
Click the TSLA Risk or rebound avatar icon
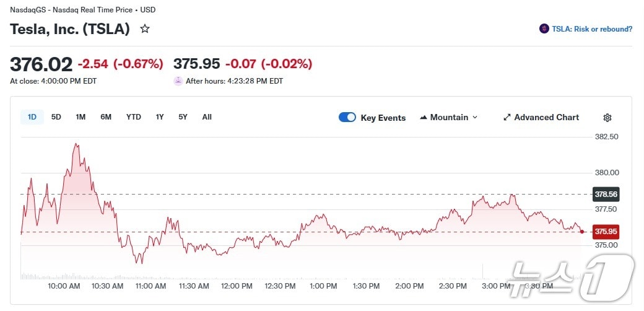click(x=544, y=28)
